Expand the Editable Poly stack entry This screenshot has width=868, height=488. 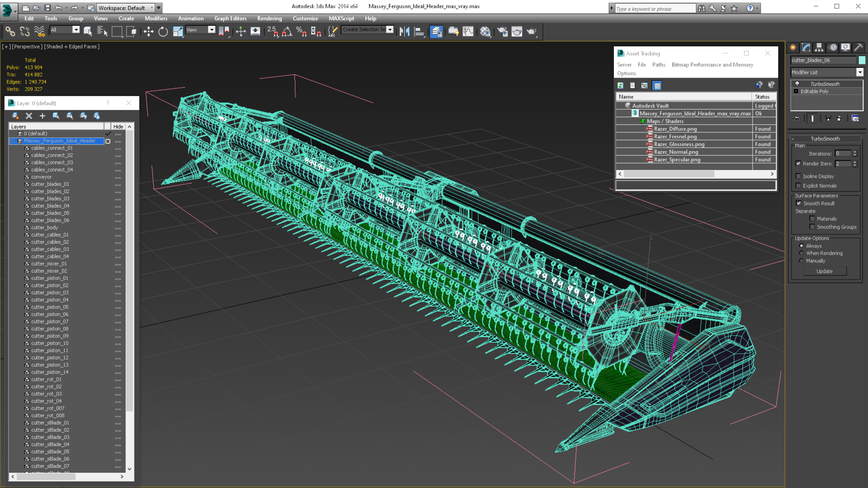tap(796, 91)
